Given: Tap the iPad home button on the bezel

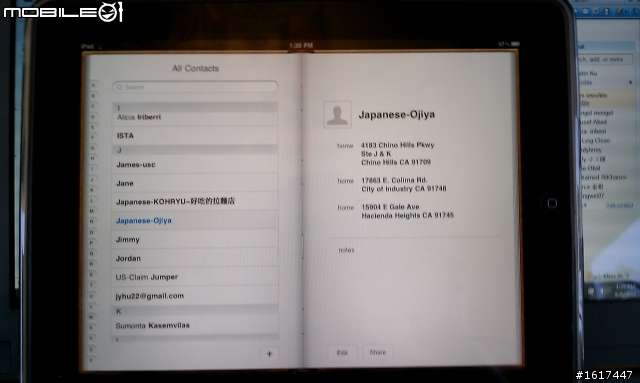Looking at the screenshot, I should pyautogui.click(x=552, y=203).
